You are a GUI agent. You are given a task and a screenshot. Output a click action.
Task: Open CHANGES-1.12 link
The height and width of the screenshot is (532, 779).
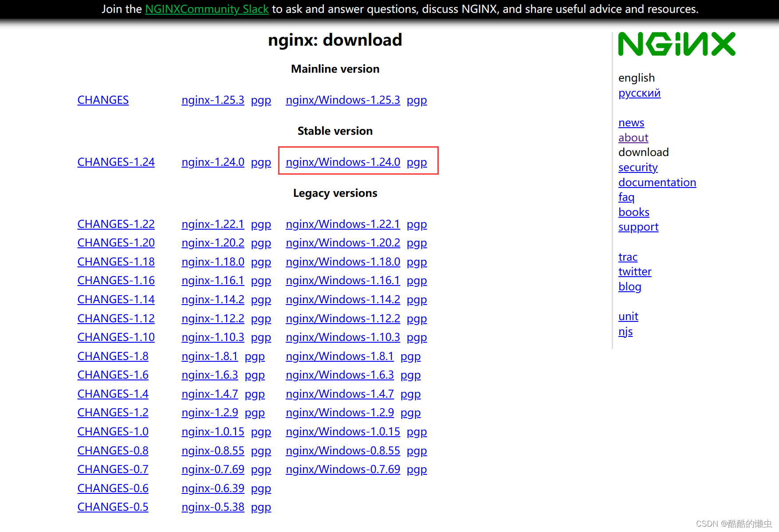[x=116, y=319]
